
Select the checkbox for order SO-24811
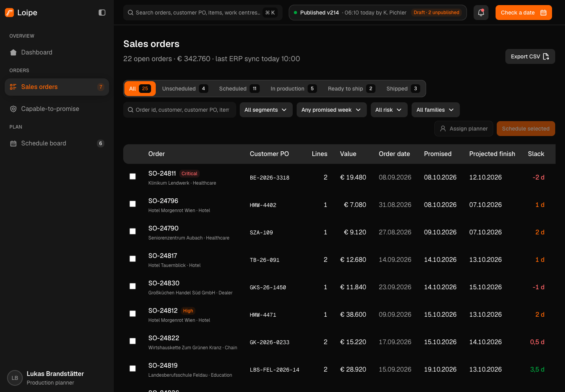[x=133, y=176]
